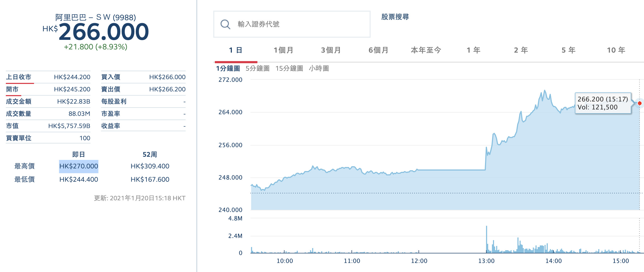Click the HK$245.200 open value
This screenshot has width=644, height=272.
(x=72, y=89)
